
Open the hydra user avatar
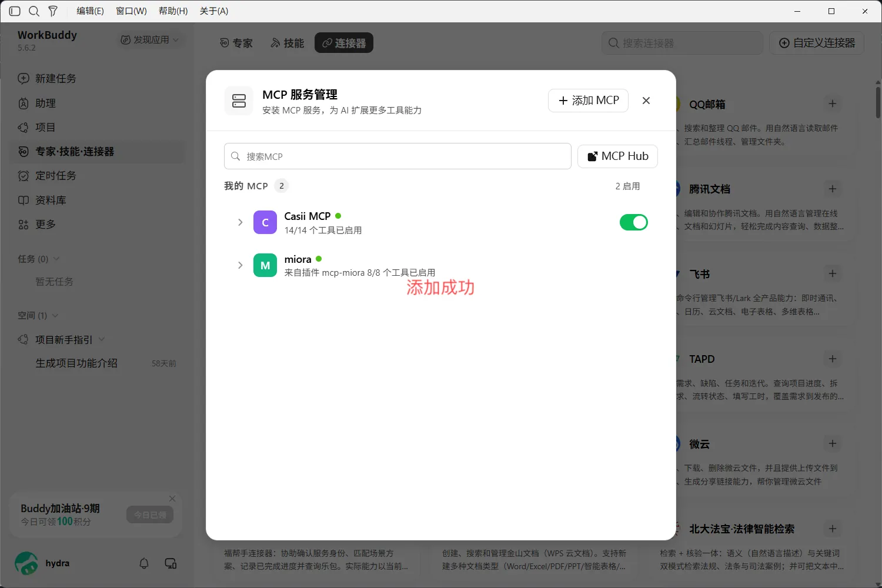tap(26, 563)
